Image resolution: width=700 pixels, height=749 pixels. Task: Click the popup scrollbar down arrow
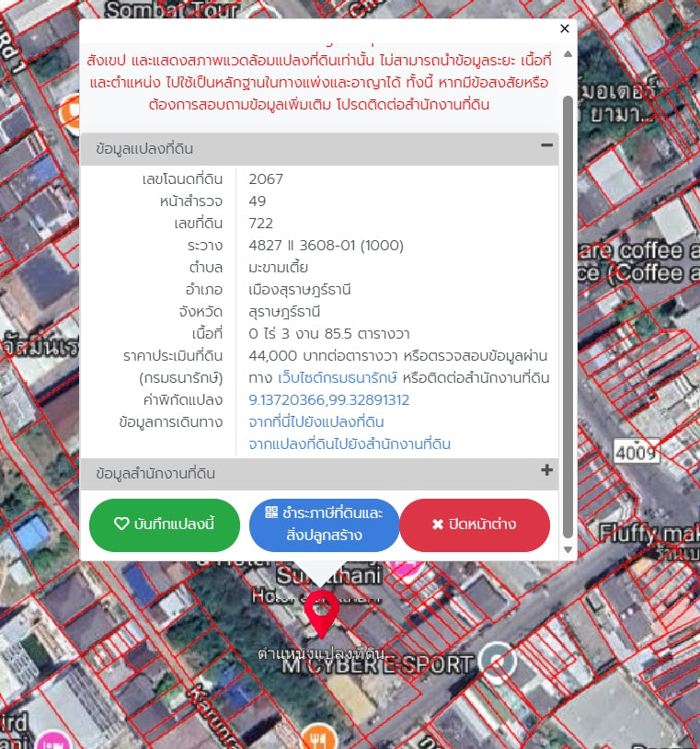[x=568, y=549]
